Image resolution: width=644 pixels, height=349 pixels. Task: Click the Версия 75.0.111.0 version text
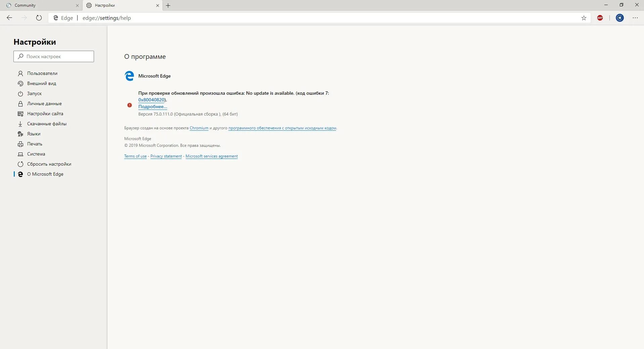coord(188,114)
